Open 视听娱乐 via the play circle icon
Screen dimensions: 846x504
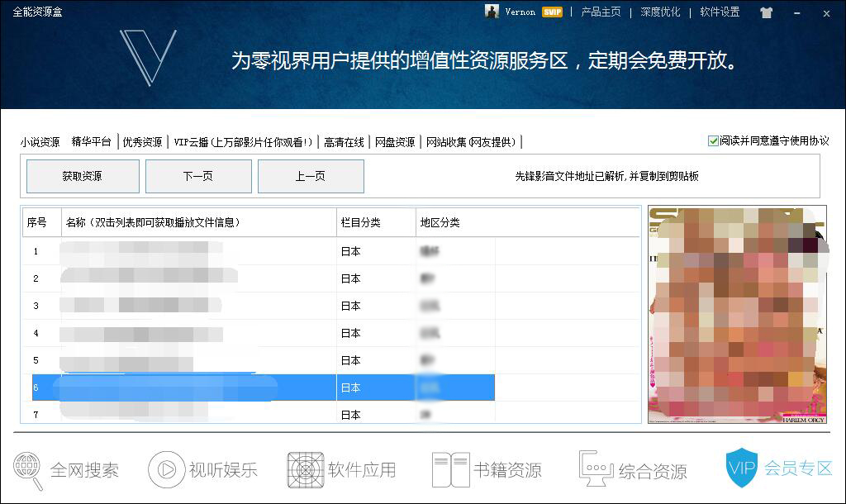166,469
